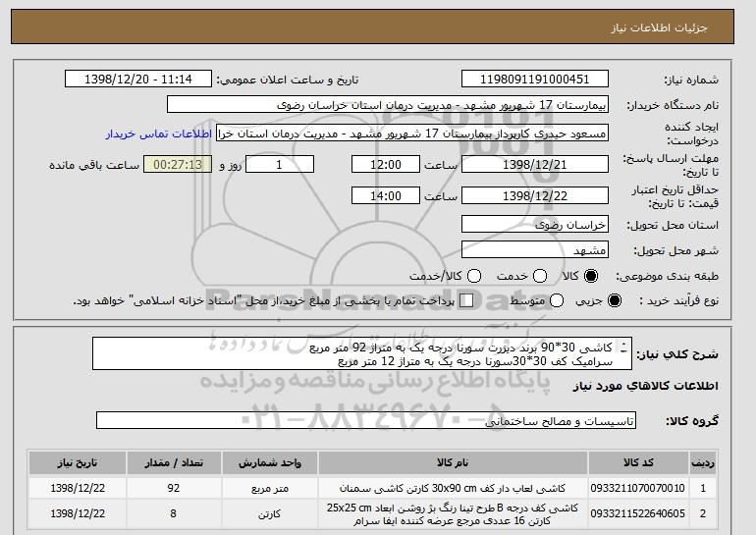This screenshot has width=756, height=535.
Task: Click the request number field 1198091191000451
Action: tap(535, 80)
